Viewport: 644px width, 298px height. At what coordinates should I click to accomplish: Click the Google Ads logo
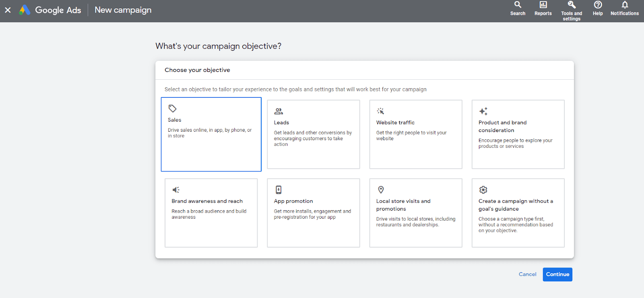point(25,10)
